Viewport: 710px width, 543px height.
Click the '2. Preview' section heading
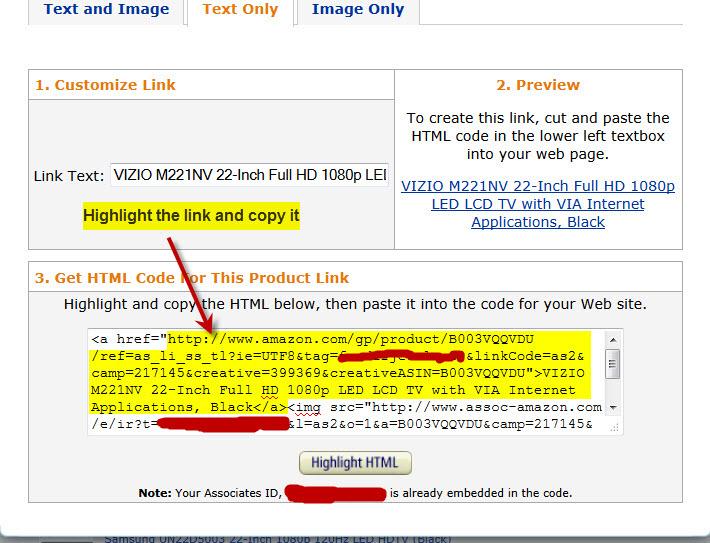[x=538, y=85]
